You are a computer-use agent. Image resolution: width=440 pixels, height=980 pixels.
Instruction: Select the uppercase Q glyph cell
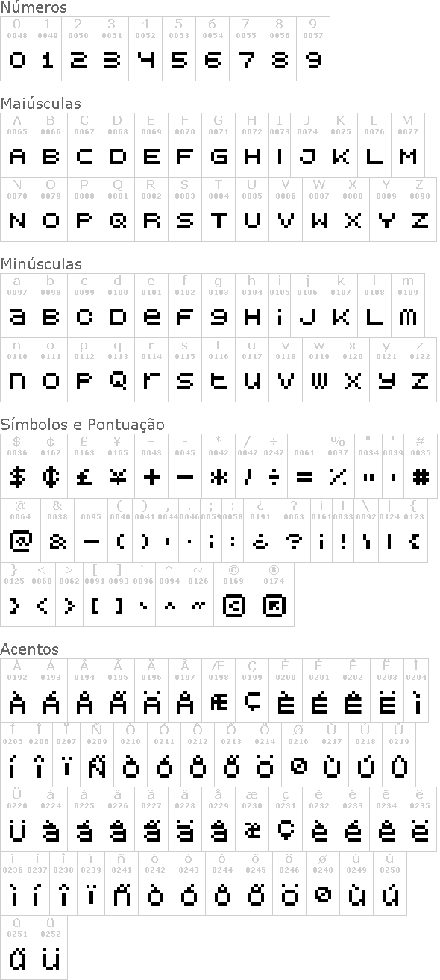pyautogui.click(x=118, y=209)
